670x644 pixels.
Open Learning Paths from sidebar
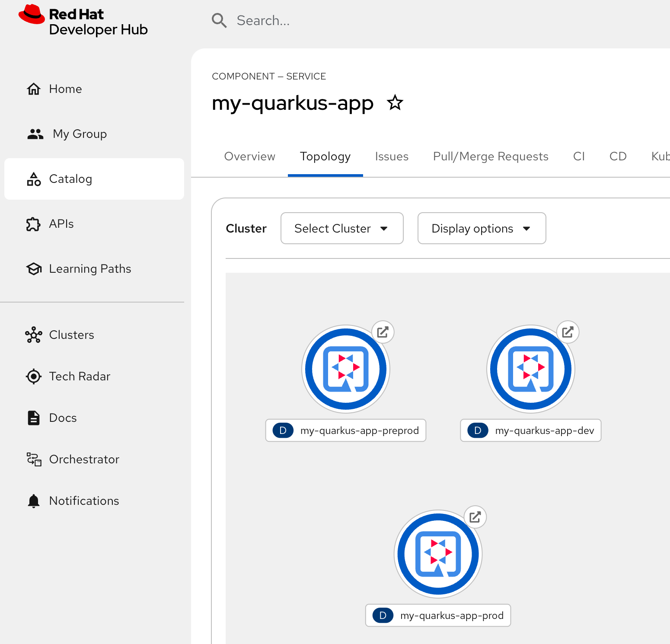pos(90,269)
